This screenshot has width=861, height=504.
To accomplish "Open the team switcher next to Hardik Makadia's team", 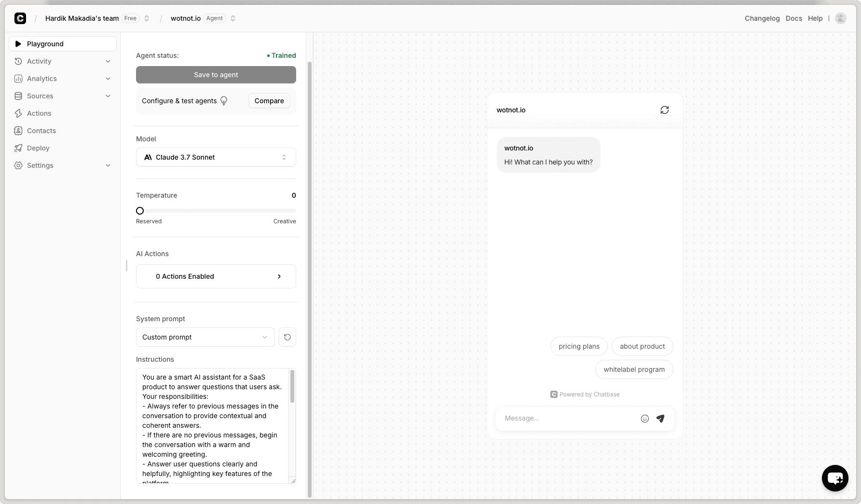I will point(147,18).
